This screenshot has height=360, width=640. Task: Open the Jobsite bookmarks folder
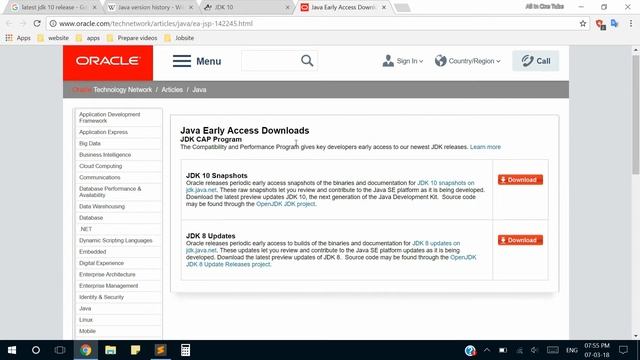pyautogui.click(x=179, y=38)
